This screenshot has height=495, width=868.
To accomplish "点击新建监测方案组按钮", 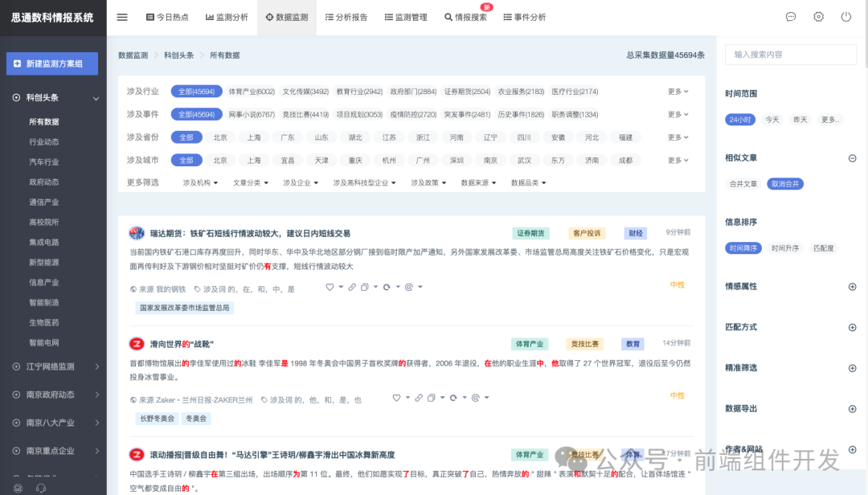I will coord(52,63).
